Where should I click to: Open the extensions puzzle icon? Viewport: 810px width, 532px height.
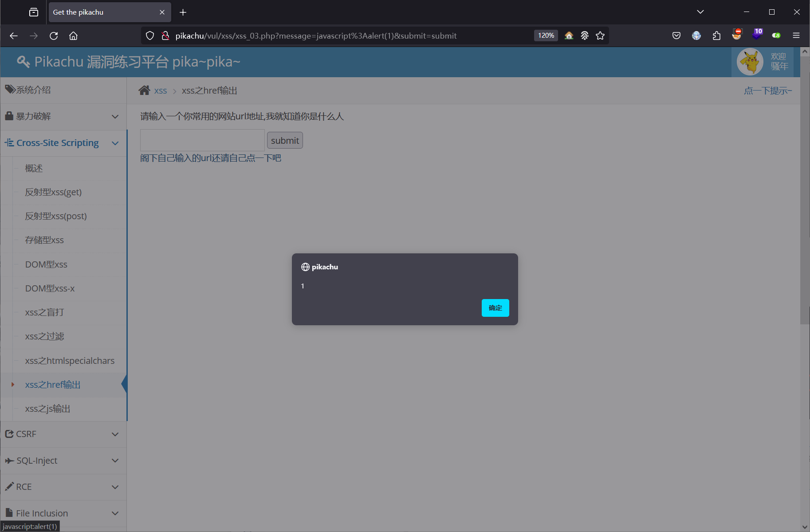[716, 35]
